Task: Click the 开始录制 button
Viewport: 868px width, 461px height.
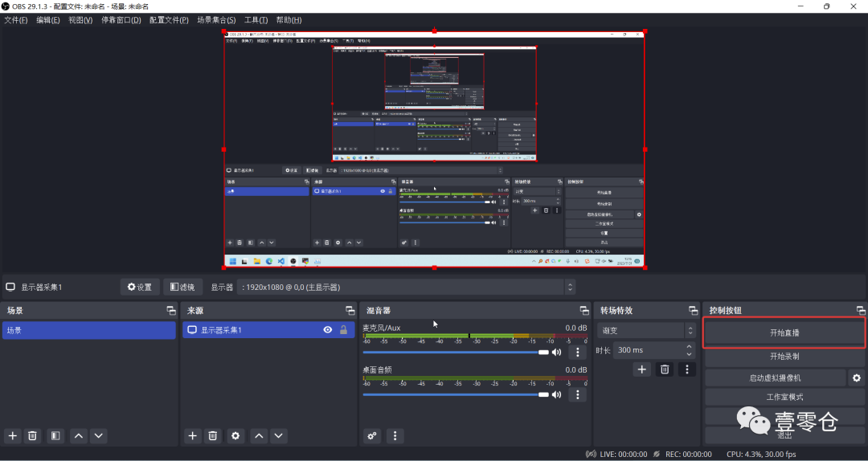Action: [x=784, y=356]
